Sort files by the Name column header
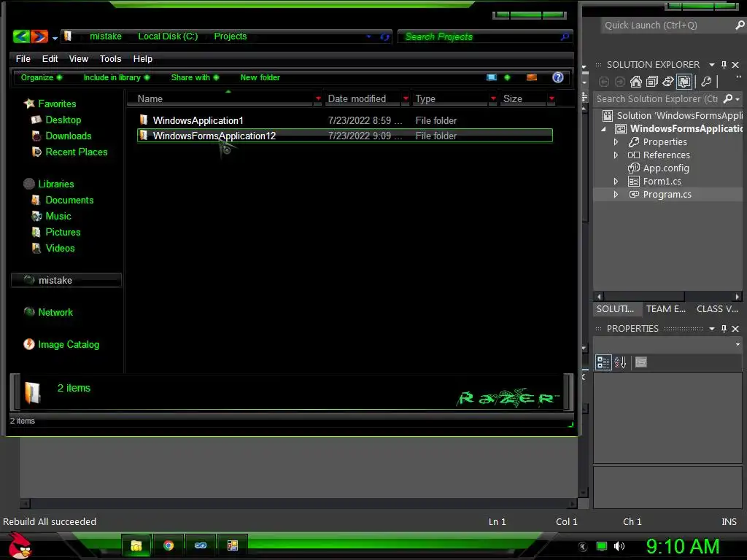The width and height of the screenshot is (747, 560). (224, 99)
